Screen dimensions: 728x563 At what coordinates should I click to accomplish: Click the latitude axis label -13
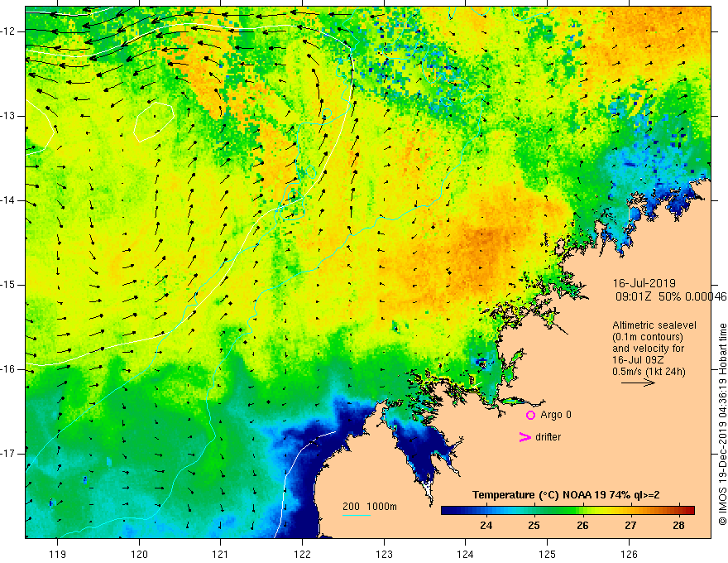click(8, 116)
